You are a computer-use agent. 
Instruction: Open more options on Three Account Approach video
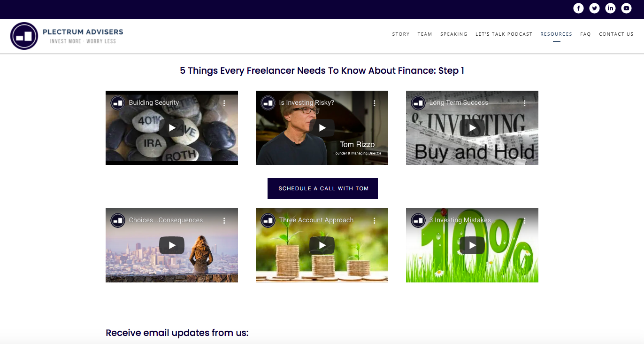coord(375,220)
